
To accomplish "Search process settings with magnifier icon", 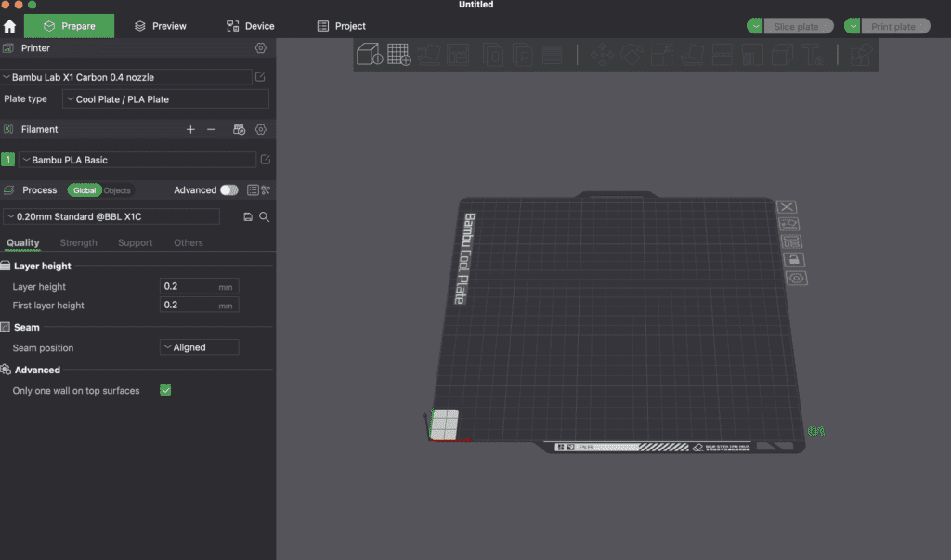I will [x=265, y=216].
